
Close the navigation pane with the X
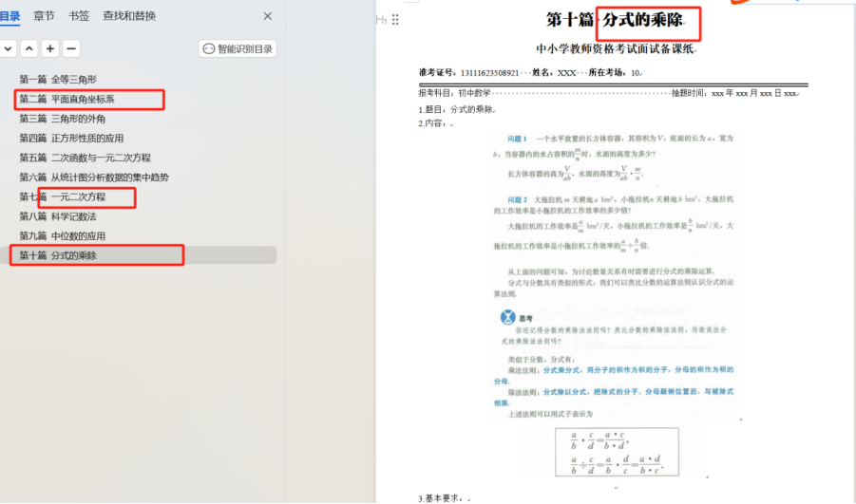[267, 16]
